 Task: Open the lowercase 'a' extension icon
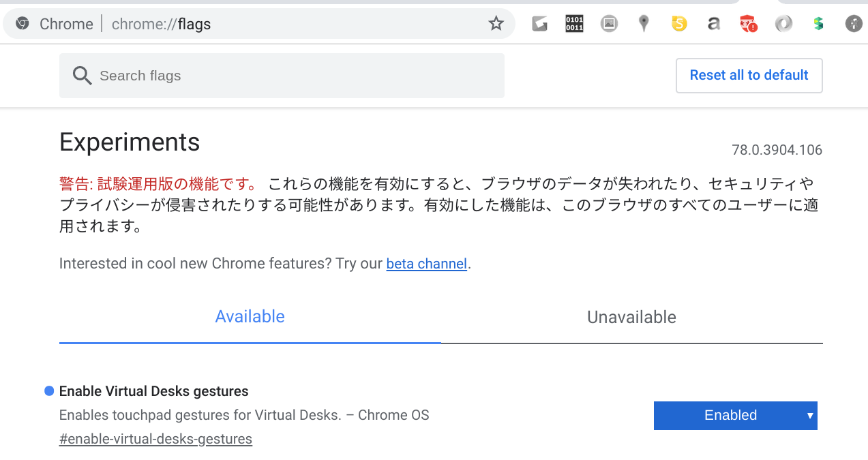(713, 24)
